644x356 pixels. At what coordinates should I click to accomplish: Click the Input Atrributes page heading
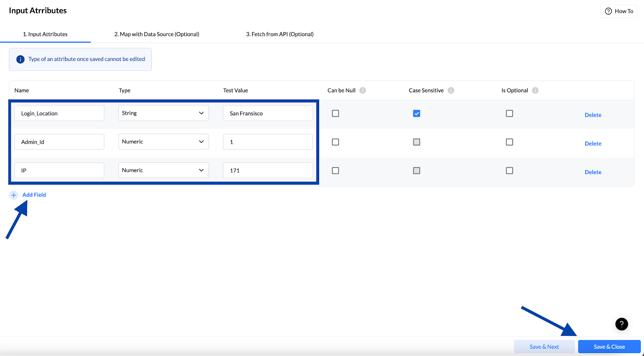(x=38, y=11)
